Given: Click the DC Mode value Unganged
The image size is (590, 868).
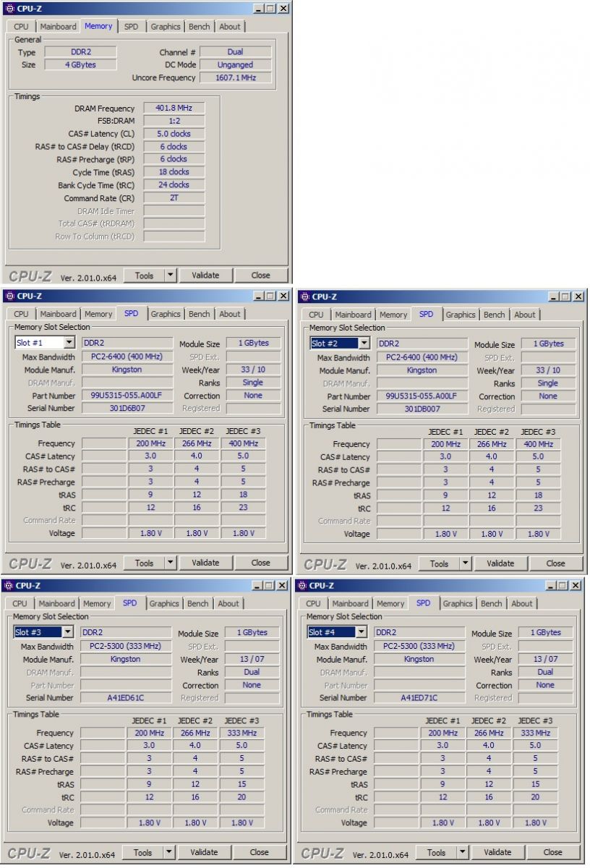Looking at the screenshot, I should pyautogui.click(x=236, y=64).
